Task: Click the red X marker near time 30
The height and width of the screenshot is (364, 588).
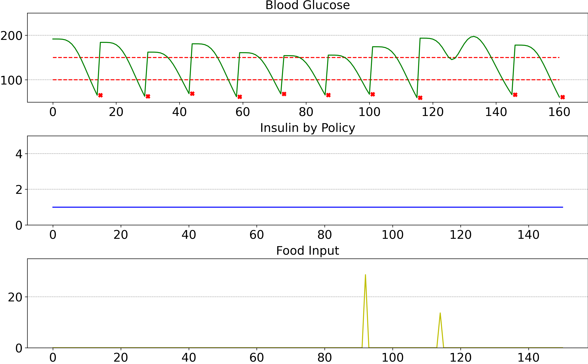Action: tap(148, 96)
